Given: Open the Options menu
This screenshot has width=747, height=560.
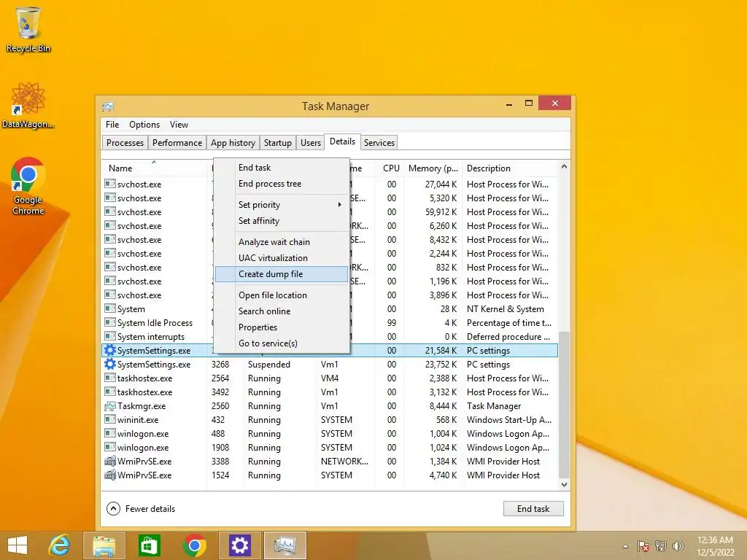Looking at the screenshot, I should tap(144, 124).
